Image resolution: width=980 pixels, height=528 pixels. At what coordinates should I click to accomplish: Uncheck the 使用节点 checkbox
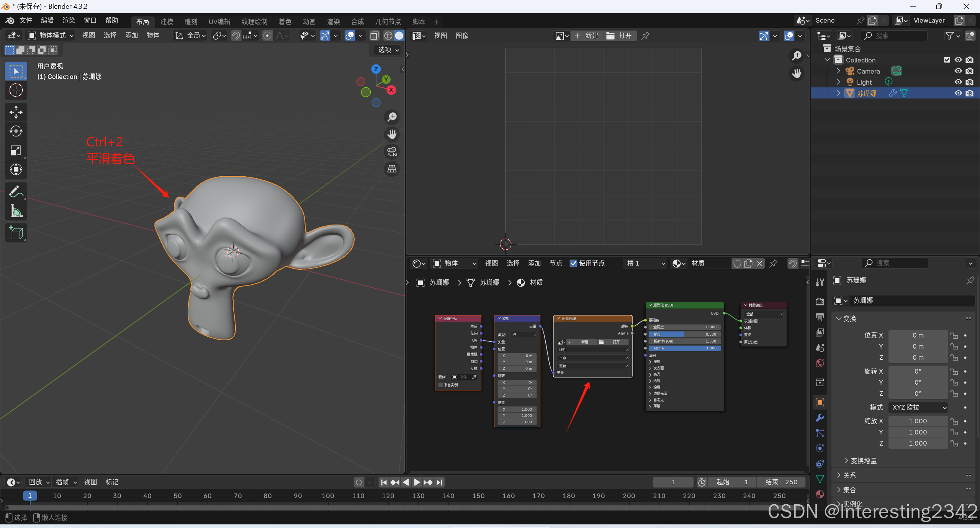tap(573, 263)
